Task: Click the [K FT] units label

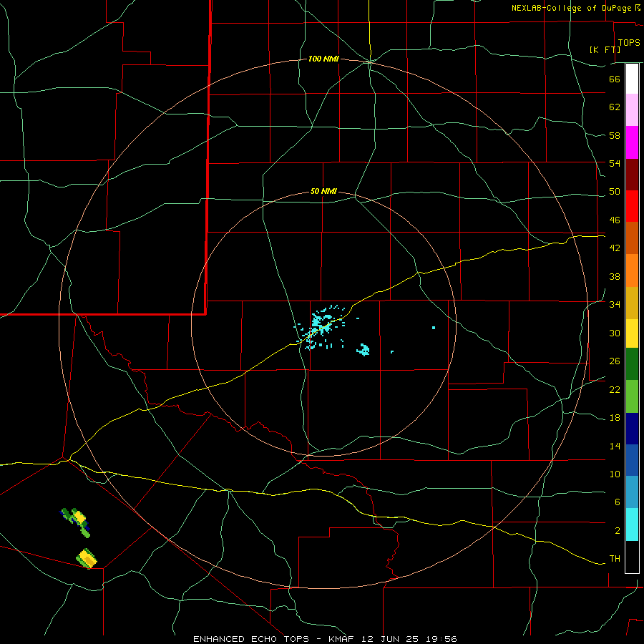Action: pos(605,49)
